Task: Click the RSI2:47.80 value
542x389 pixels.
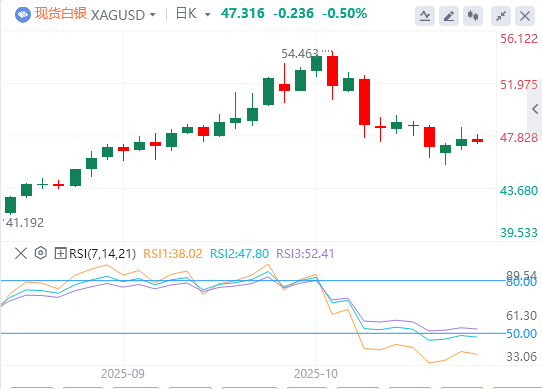Action: (239, 254)
